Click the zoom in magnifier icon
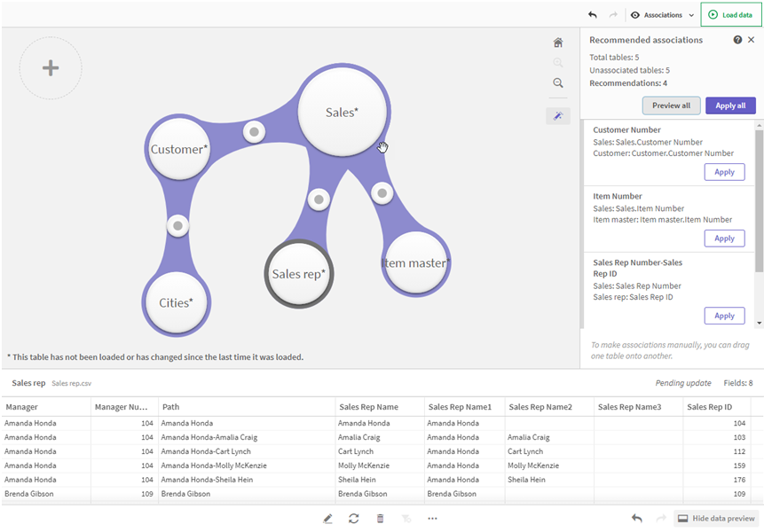Viewport: 764px width, 532px height. tap(558, 63)
